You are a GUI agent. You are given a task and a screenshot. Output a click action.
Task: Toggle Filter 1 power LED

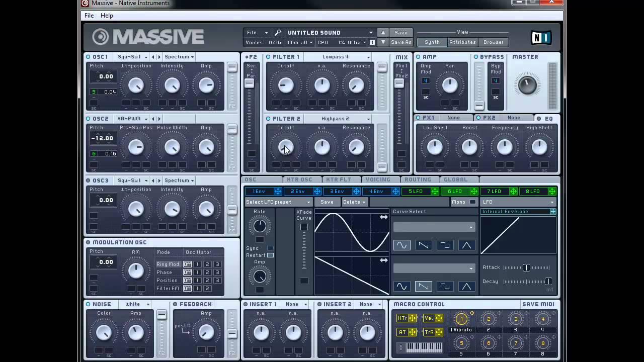[268, 57]
